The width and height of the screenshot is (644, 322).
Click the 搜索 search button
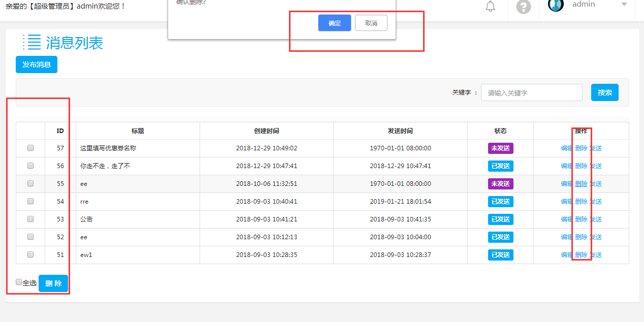coord(604,92)
